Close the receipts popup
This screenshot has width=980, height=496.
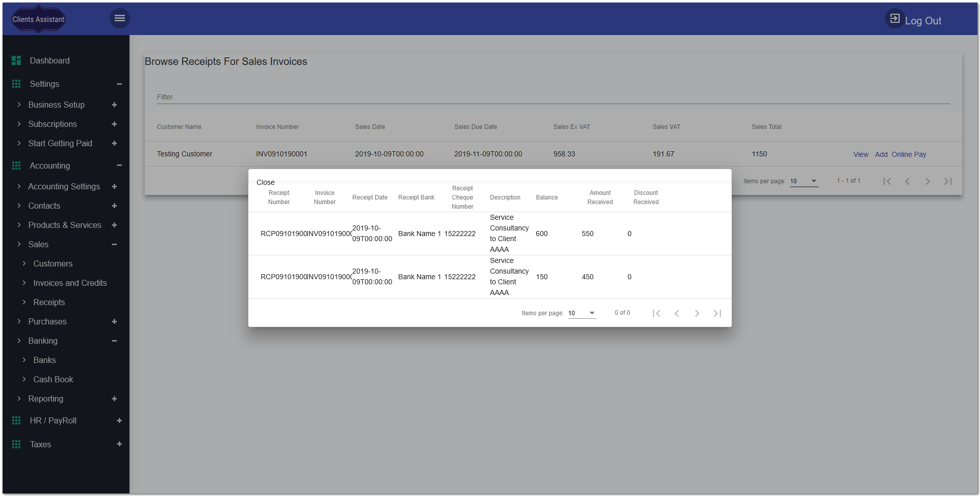[x=266, y=182]
